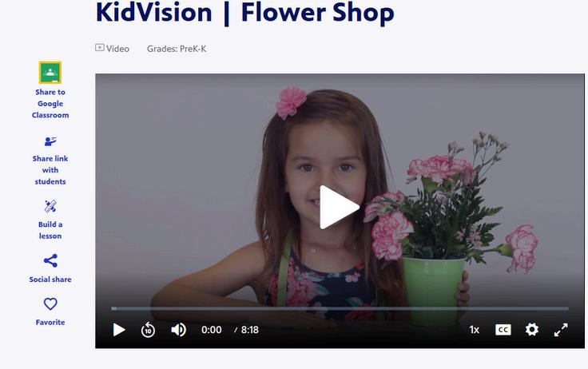Click the Build a lesson text link
Viewport: 588px width, 369px height.
point(50,230)
